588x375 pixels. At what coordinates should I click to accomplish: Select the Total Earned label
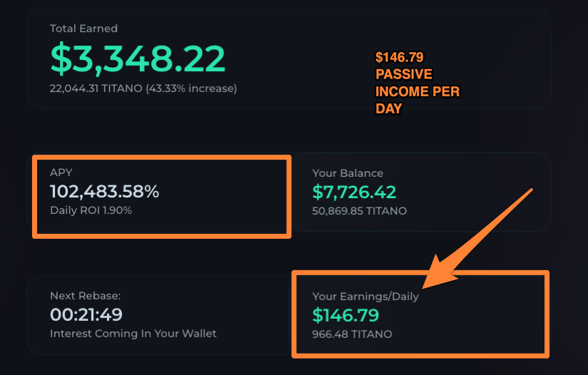83,29
